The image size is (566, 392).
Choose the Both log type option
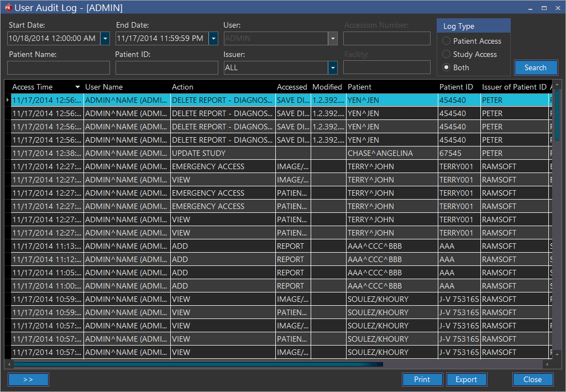tap(447, 67)
